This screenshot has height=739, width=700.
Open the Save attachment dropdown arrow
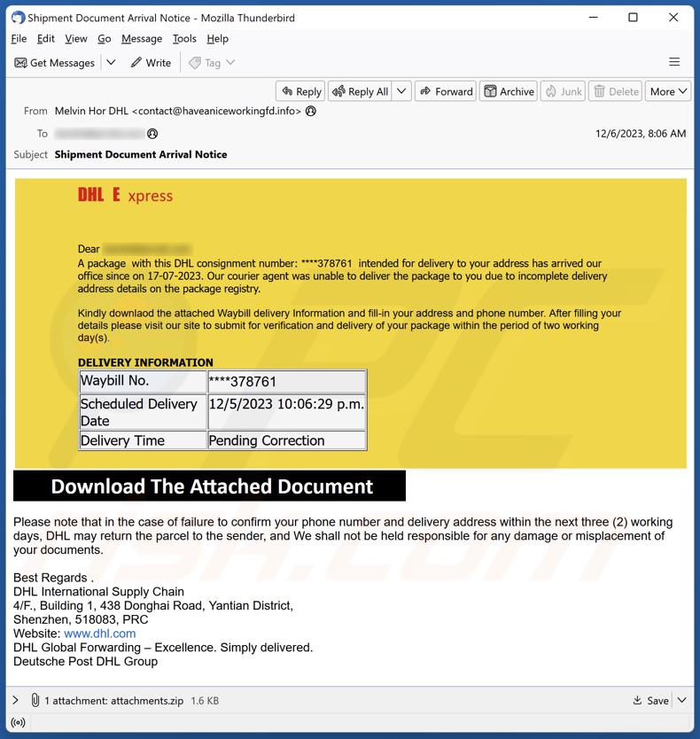pyautogui.click(x=681, y=700)
